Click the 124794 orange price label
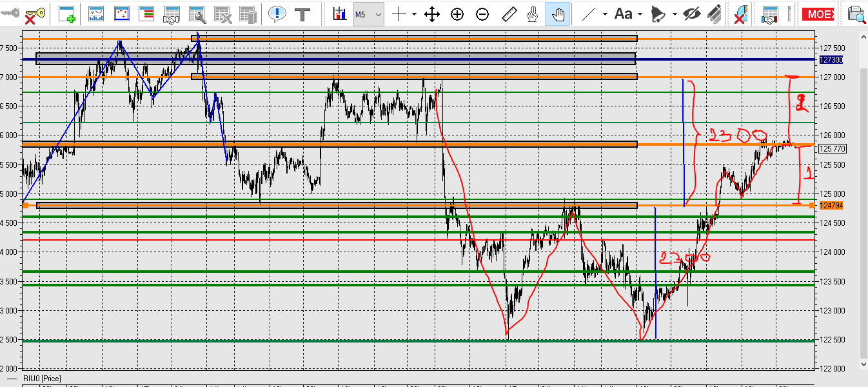Screen dimensions: 868x387 point(831,206)
